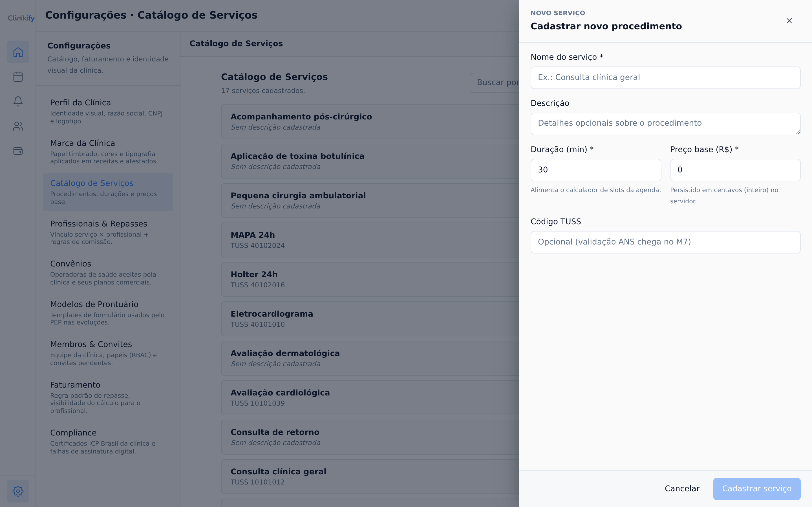Image resolution: width=812 pixels, height=507 pixels.
Task: Open the home icon in sidebar
Action: coord(18,52)
